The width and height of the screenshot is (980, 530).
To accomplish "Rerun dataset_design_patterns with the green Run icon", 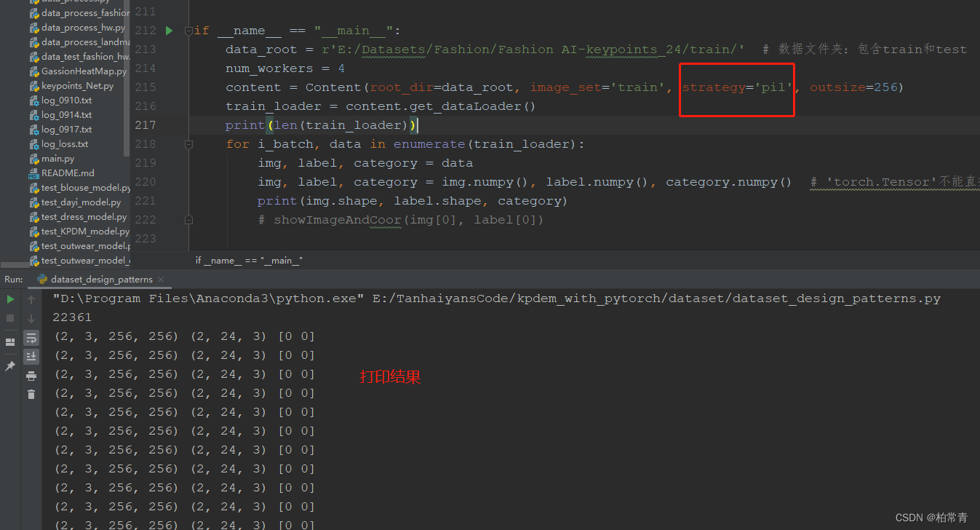I will [10, 299].
